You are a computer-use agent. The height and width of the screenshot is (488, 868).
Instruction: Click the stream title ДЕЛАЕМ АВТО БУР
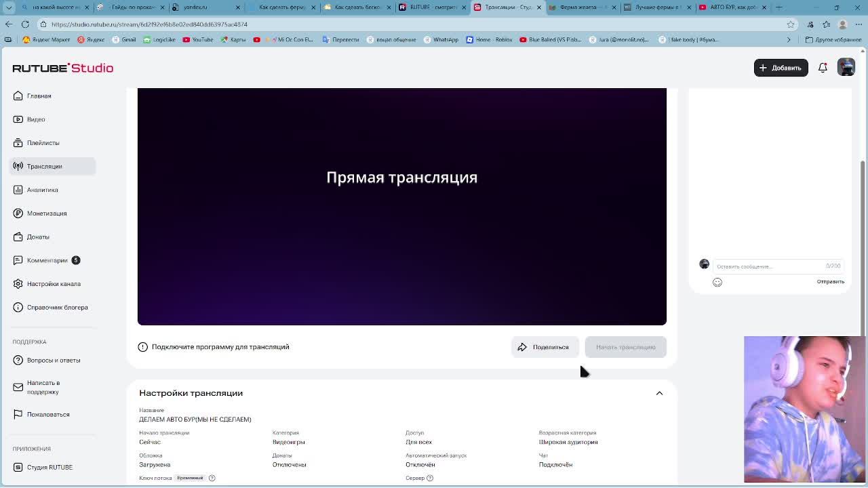195,420
